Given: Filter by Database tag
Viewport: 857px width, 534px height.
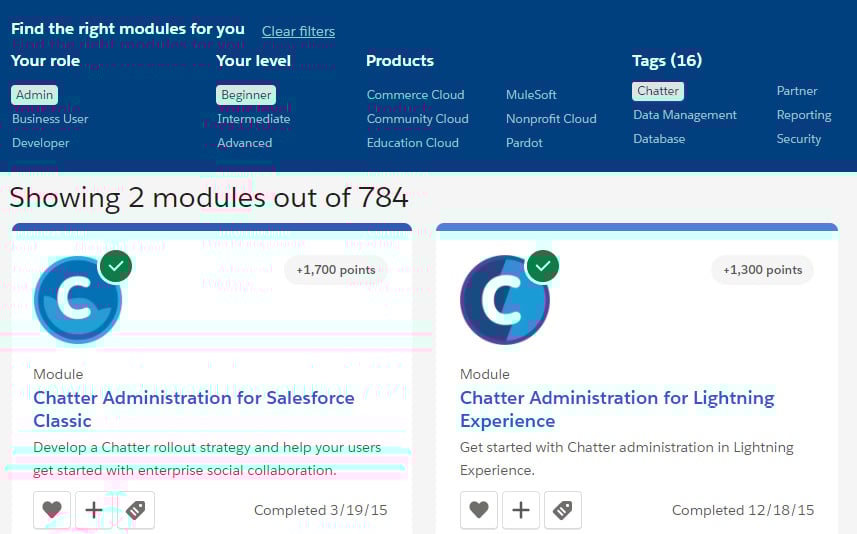Looking at the screenshot, I should tap(659, 139).
